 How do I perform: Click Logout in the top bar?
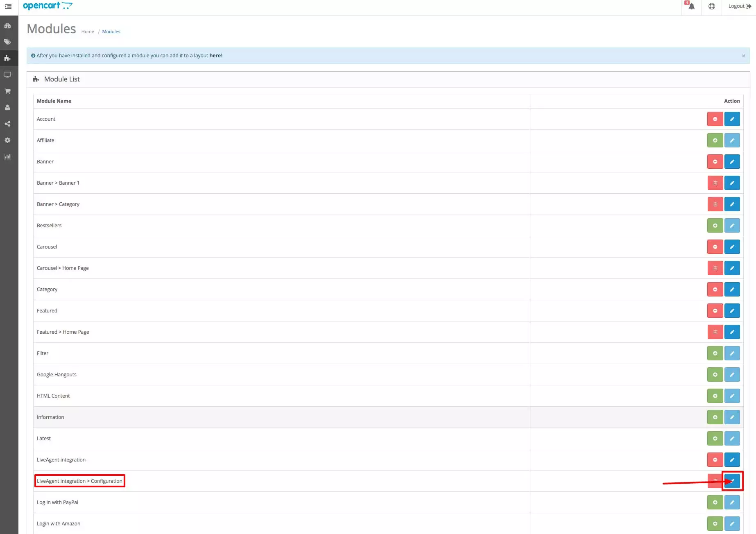(738, 6)
